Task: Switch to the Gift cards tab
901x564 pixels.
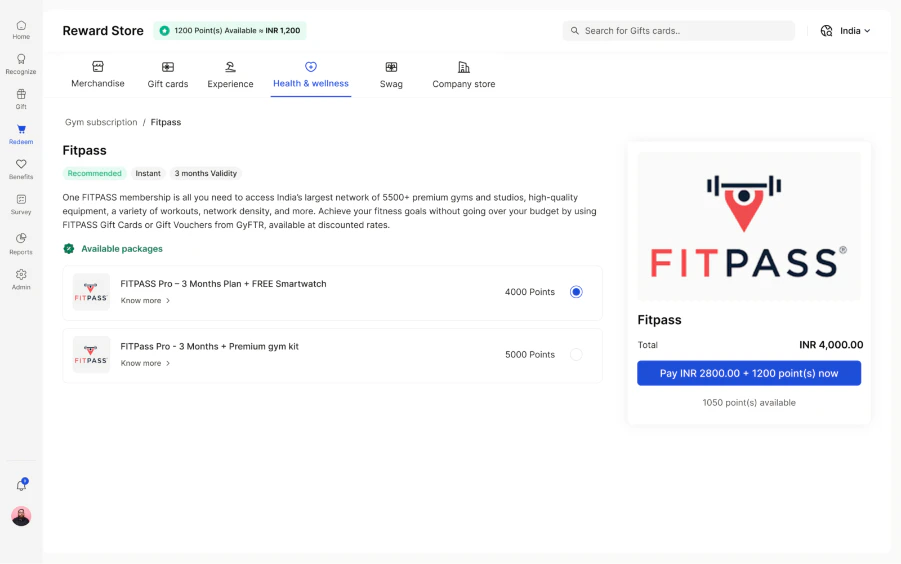Action: coord(168,75)
